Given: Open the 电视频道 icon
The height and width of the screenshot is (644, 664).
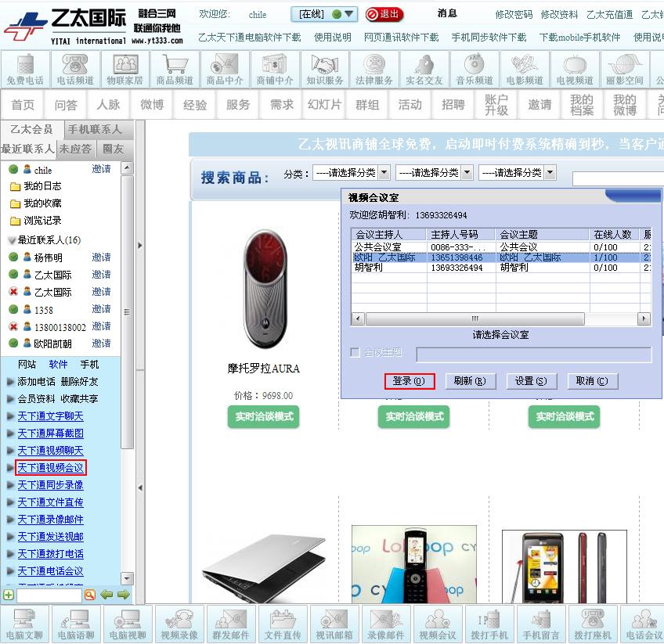Looking at the screenshot, I should point(575,69).
